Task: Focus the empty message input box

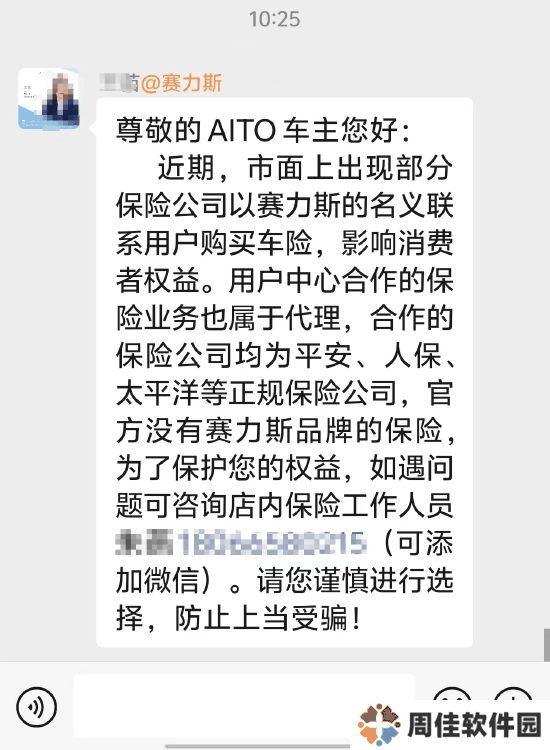Action: point(244,706)
